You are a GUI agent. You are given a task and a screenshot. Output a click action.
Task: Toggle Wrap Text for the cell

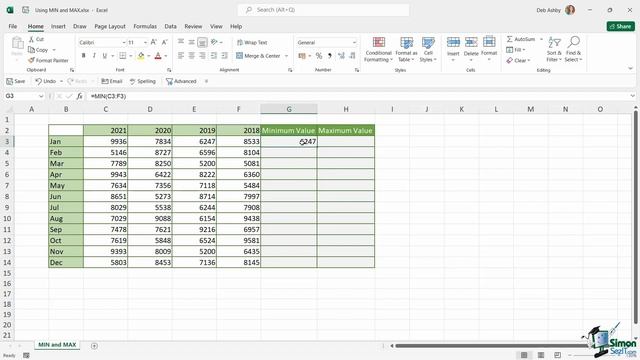(x=252, y=42)
